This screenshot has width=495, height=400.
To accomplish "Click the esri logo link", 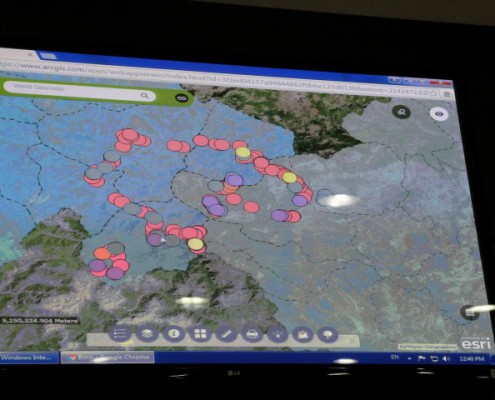I will click(476, 343).
